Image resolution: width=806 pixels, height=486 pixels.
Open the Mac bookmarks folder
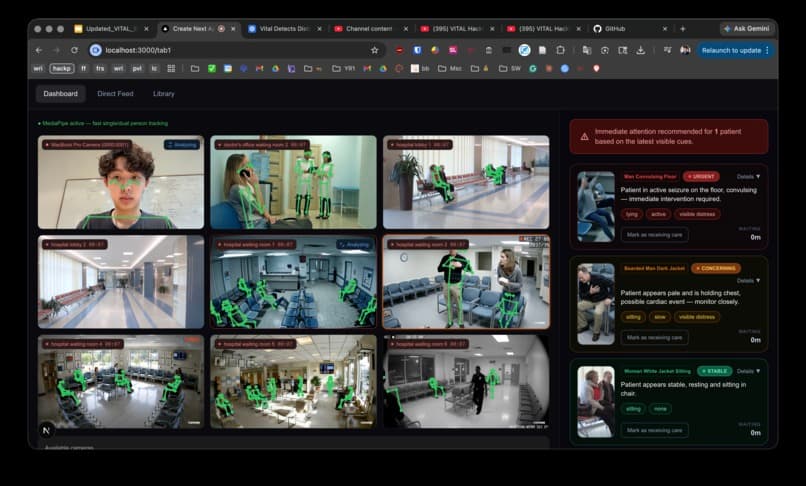pyautogui.click(x=450, y=68)
